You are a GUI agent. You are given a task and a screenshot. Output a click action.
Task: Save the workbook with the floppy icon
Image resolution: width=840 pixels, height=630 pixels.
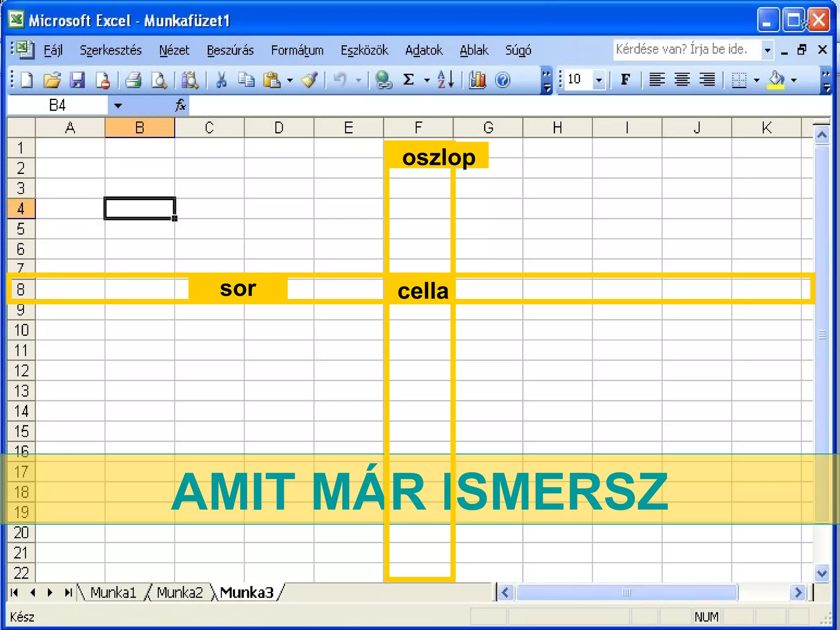point(77,80)
